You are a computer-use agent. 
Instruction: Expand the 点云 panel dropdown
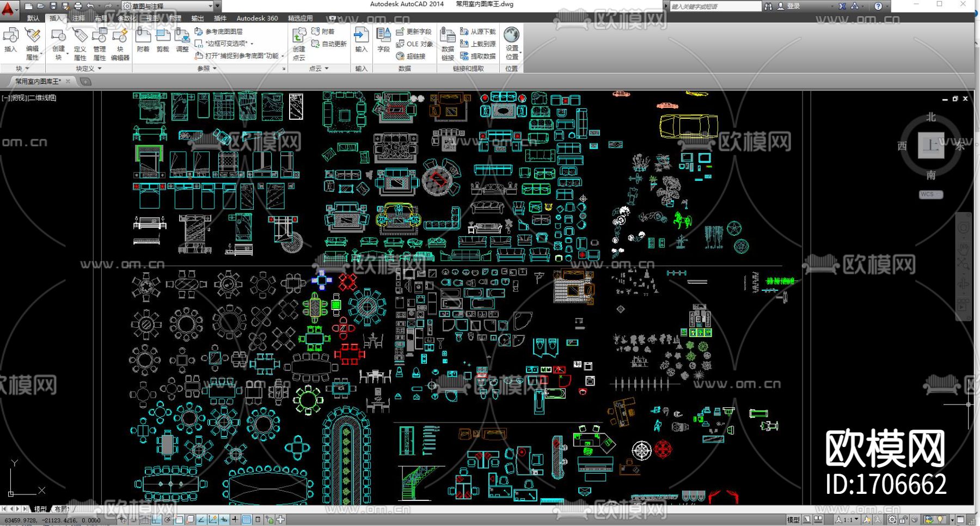point(319,69)
